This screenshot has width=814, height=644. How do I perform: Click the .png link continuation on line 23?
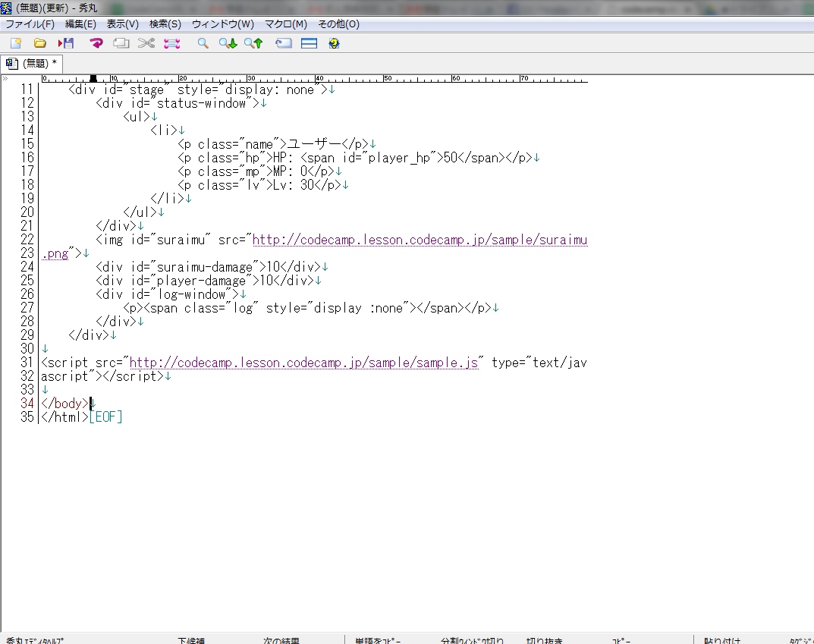[x=55, y=254]
